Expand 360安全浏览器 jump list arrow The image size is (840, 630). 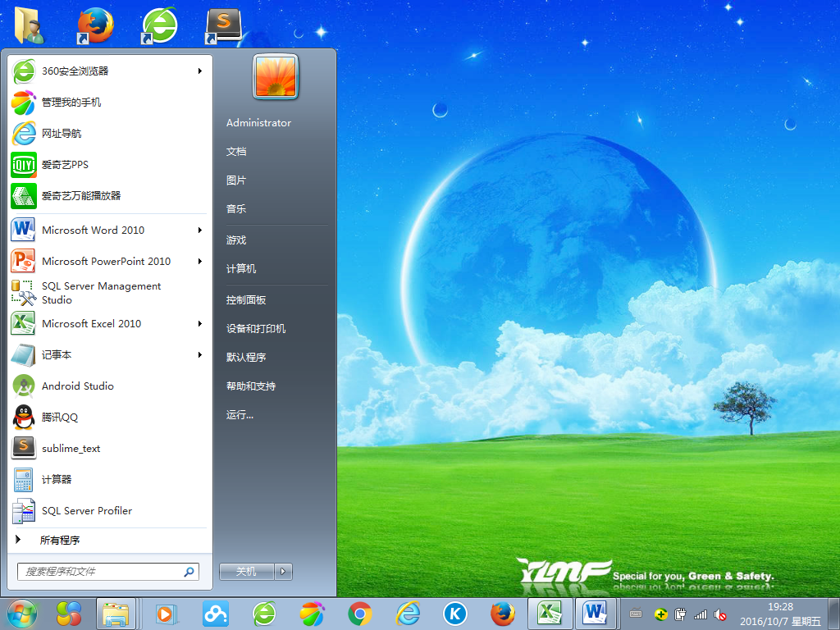click(x=200, y=71)
